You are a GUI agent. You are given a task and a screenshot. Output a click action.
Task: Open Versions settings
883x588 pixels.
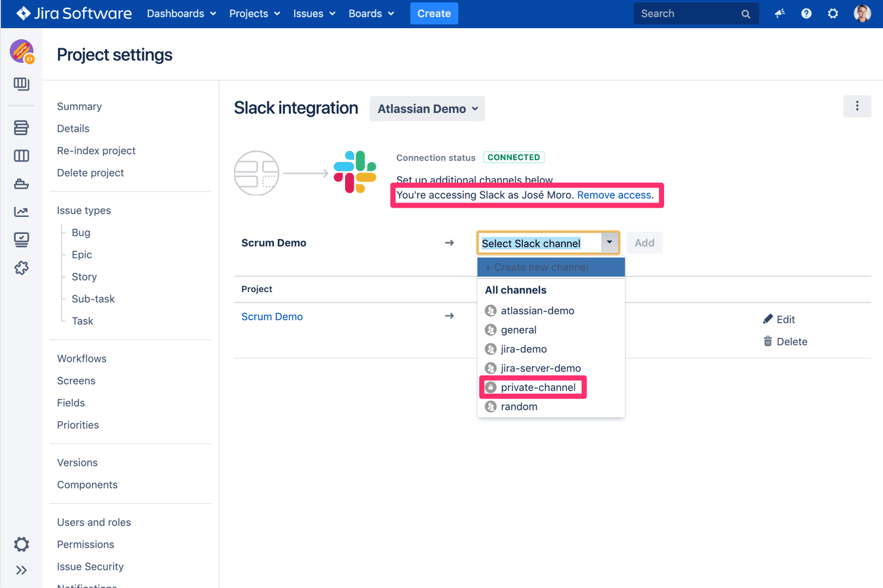[77, 463]
